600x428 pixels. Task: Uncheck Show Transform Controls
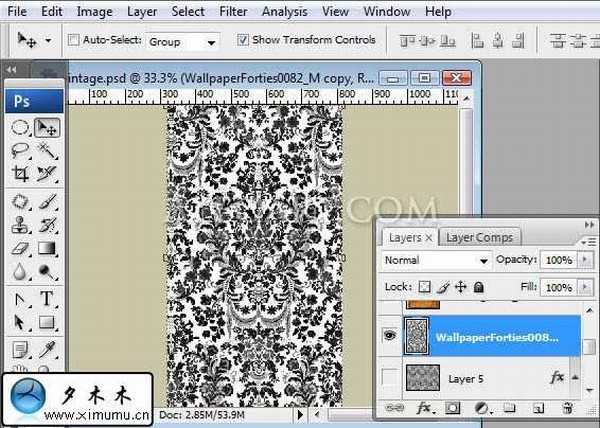(x=243, y=41)
